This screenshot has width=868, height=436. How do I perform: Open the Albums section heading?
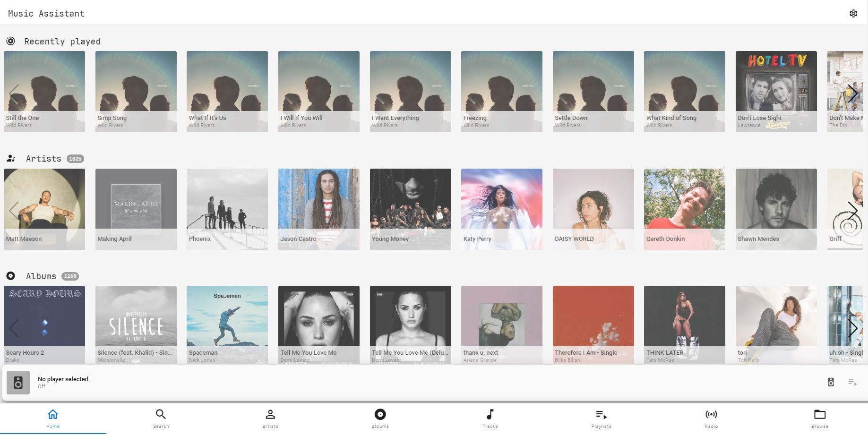coord(41,276)
